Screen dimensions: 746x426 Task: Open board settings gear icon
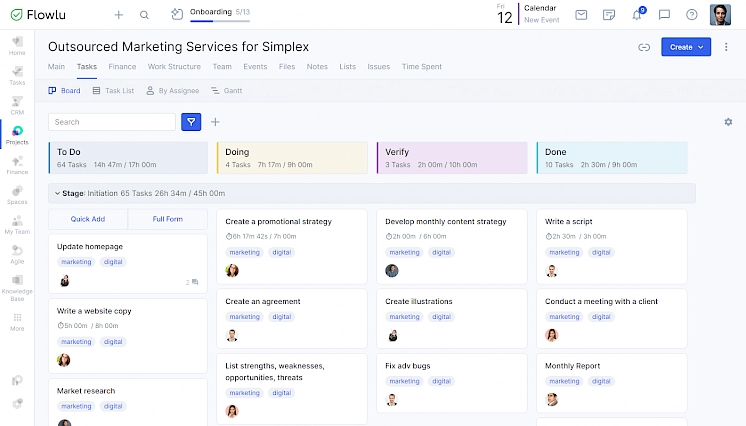click(728, 122)
